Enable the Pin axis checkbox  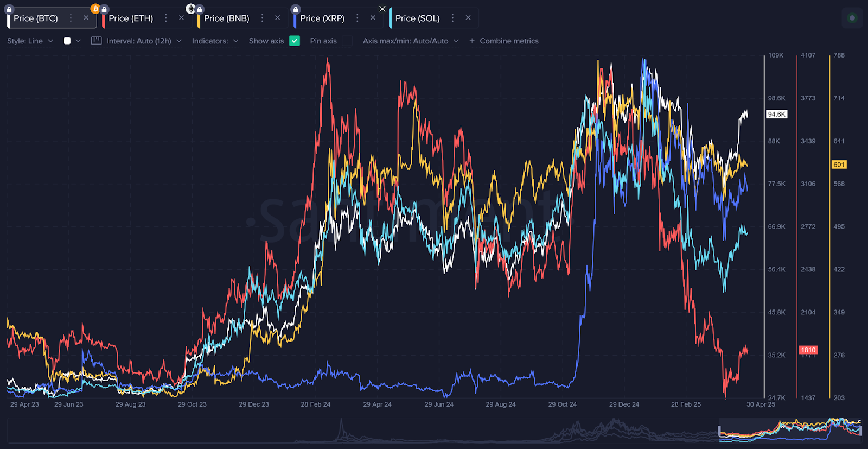click(x=347, y=41)
